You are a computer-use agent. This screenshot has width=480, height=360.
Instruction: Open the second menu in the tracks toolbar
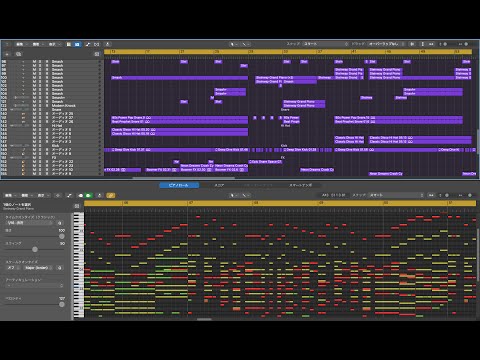37,44
